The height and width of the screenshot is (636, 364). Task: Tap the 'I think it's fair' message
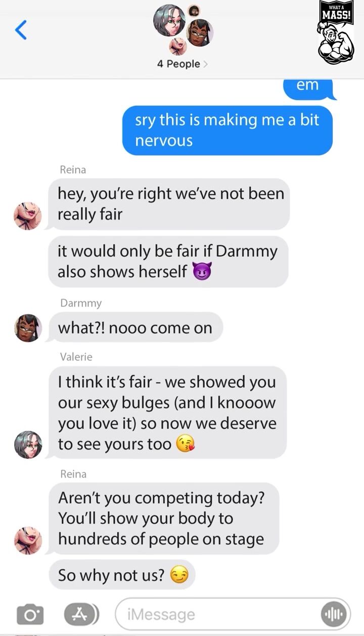click(x=167, y=413)
